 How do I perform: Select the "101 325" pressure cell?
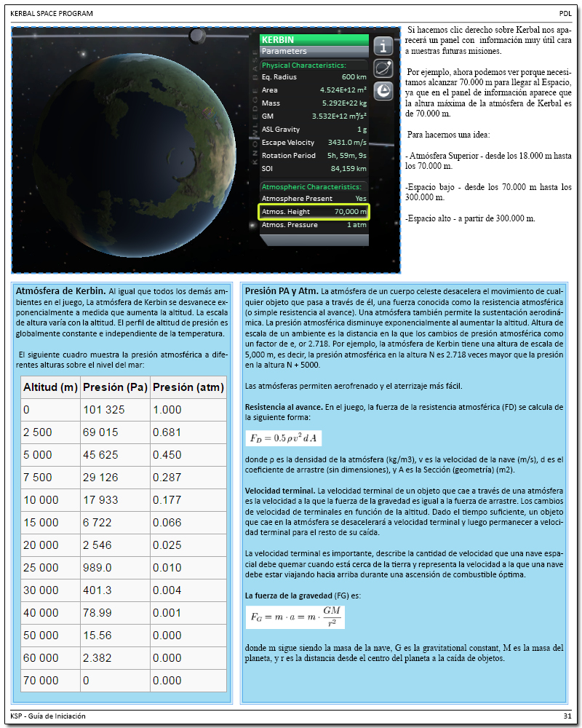(x=115, y=410)
